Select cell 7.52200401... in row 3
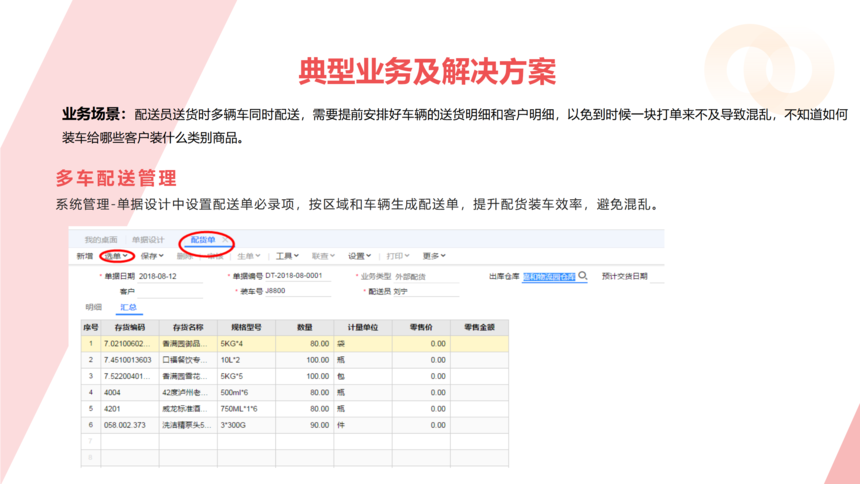The width and height of the screenshot is (860, 484). coord(130,376)
